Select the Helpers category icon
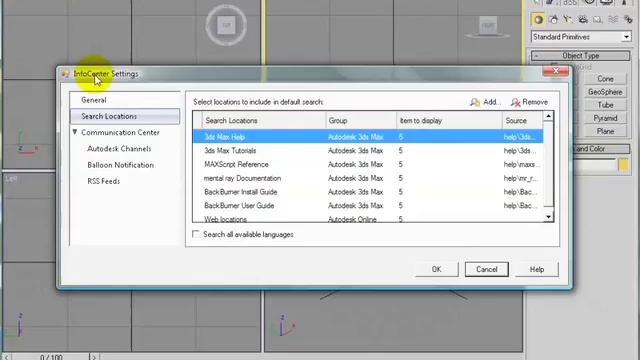640x360 pixels. [598, 19]
